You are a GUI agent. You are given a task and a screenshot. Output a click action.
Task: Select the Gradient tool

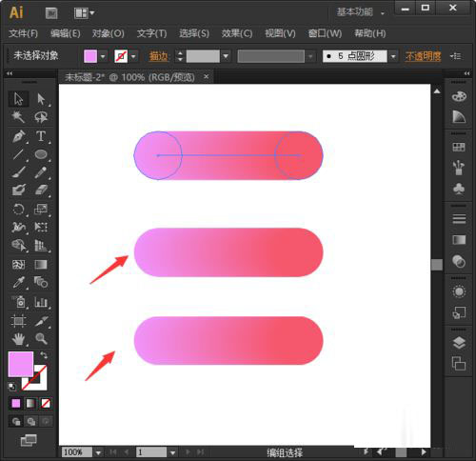pos(41,264)
